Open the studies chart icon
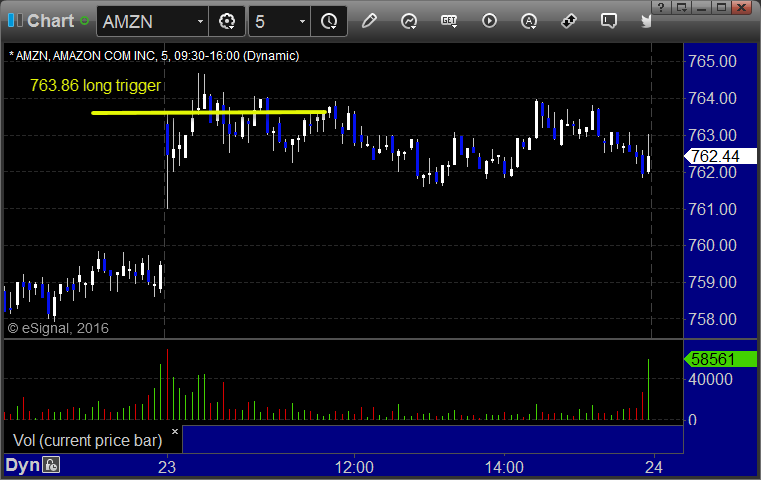The image size is (761, 480). [409, 21]
